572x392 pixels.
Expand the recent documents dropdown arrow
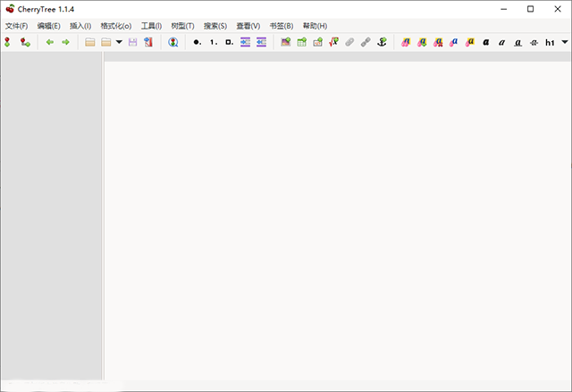(119, 42)
